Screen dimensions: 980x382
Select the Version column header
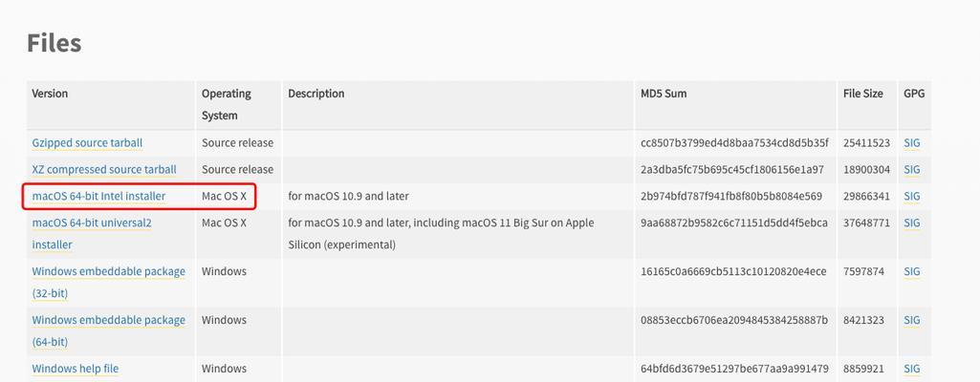[50, 94]
